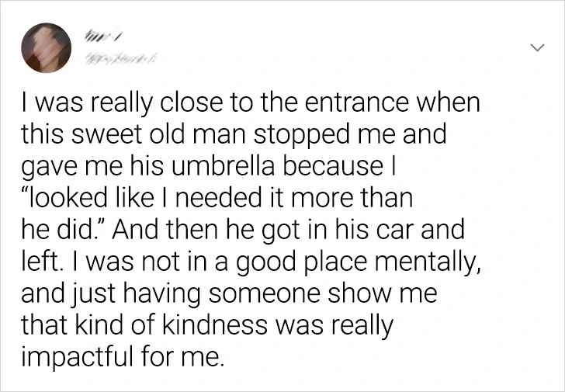Open the tweet options chevron menu
The width and height of the screenshot is (565, 392).
point(536,48)
